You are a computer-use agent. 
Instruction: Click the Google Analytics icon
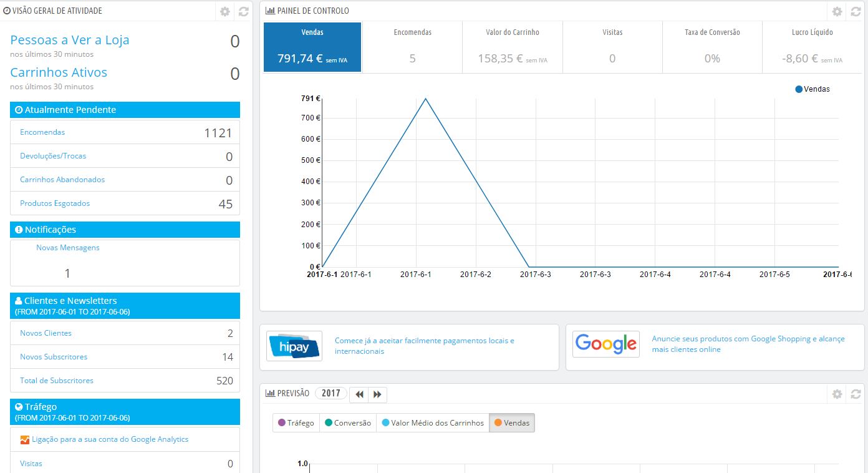pyautogui.click(x=25, y=439)
